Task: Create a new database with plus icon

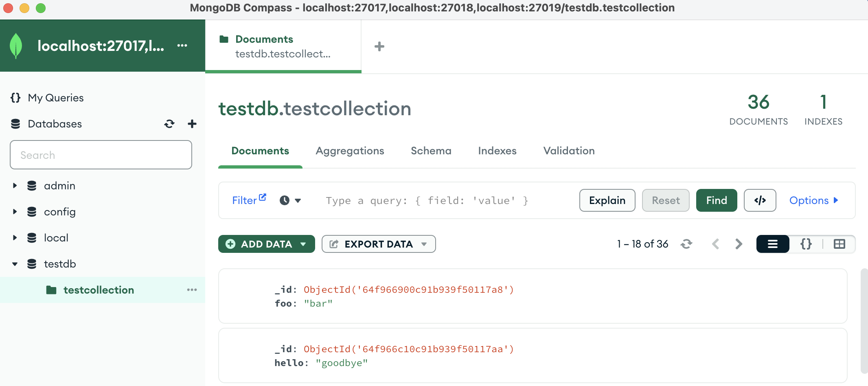Action: (x=192, y=124)
